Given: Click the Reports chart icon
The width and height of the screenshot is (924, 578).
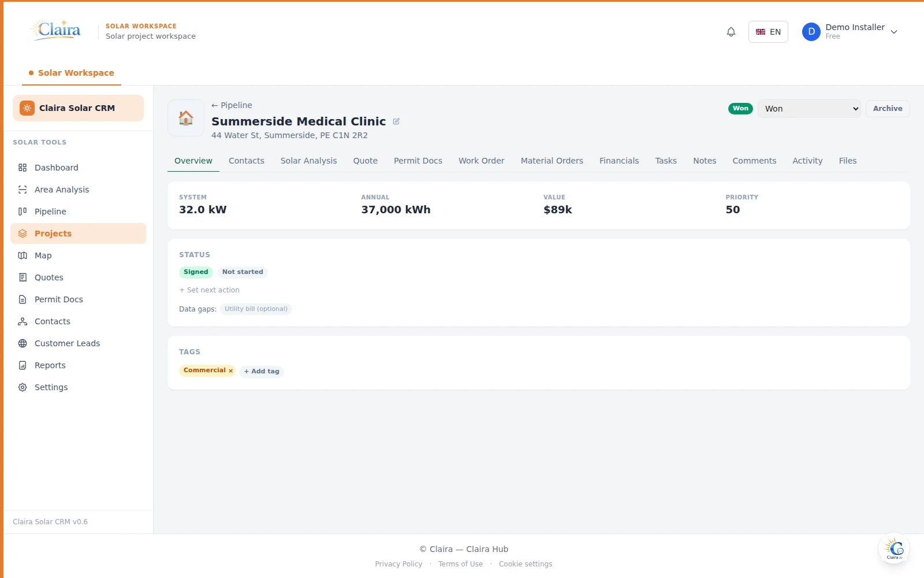Looking at the screenshot, I should tap(23, 365).
